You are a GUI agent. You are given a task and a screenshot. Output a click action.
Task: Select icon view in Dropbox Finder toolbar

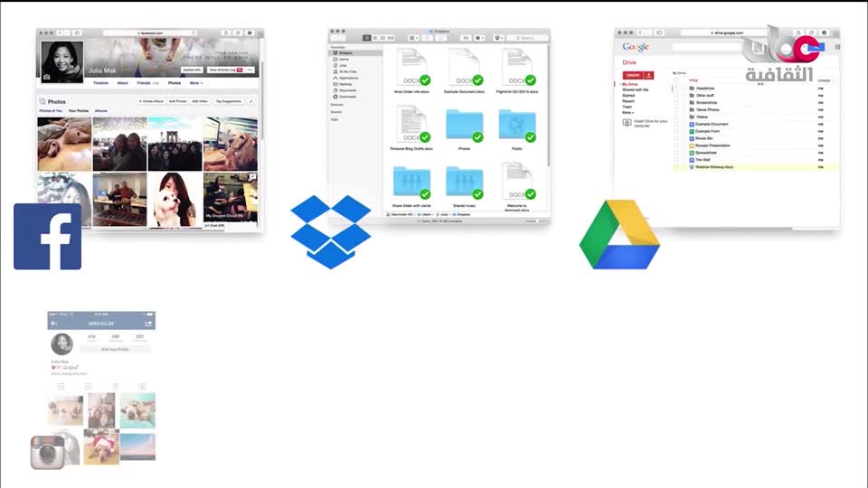(x=366, y=38)
